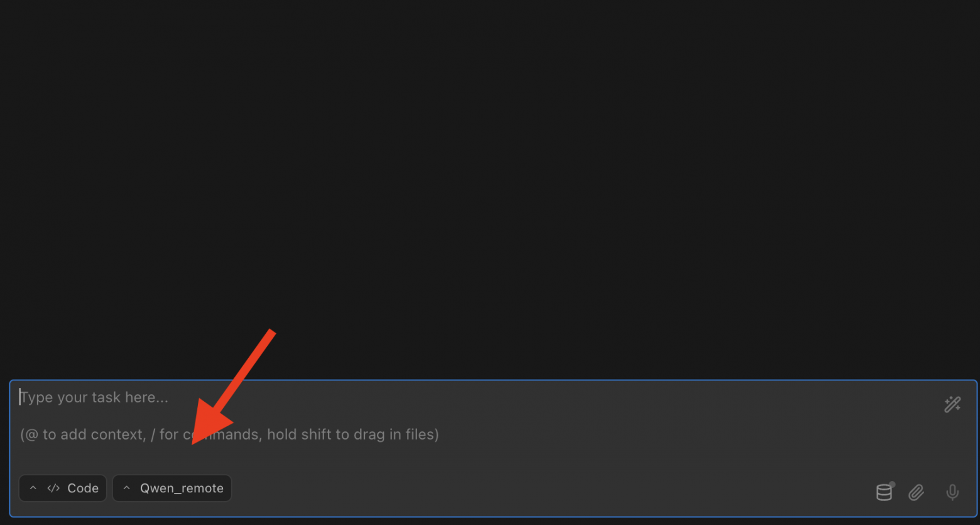
Task: Click the caret icon beside Qwen_remote
Action: tap(126, 488)
